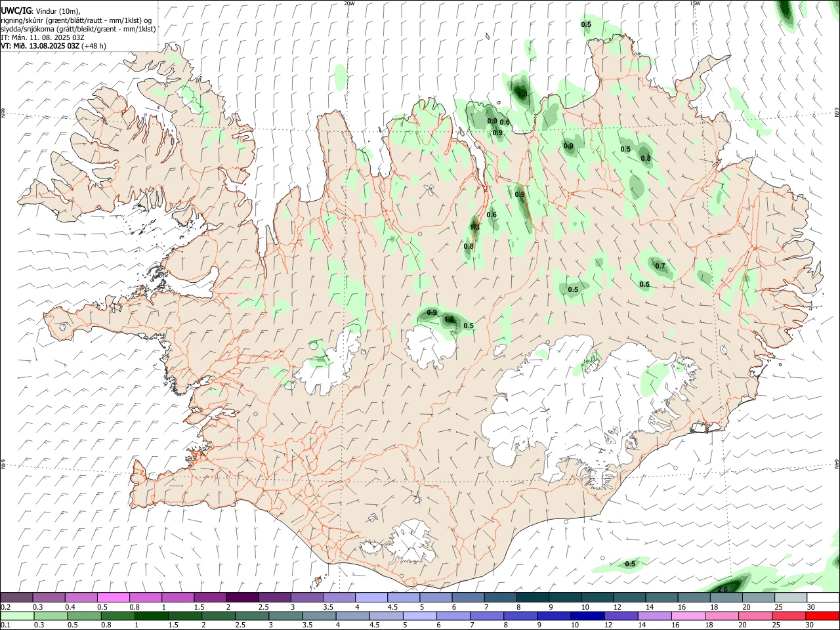Click the '0.1' label under the lower legend row
This screenshot has width=840, height=630.
(5, 625)
